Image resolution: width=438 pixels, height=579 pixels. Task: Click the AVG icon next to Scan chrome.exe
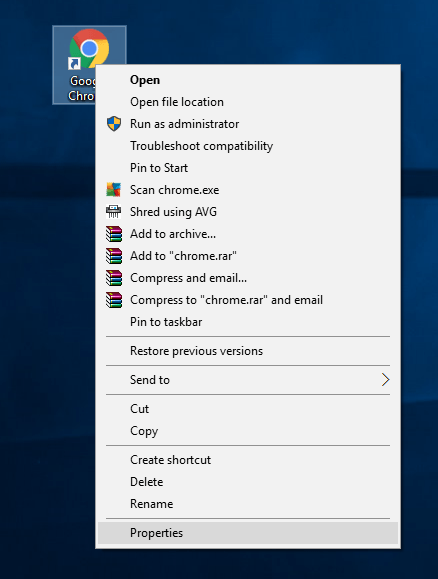pos(114,190)
